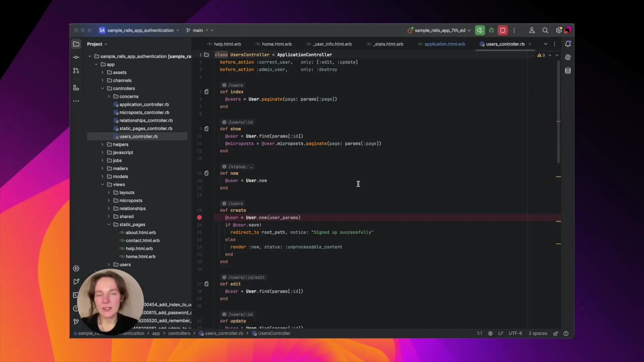Screen dimensions: 644x362
Task: Click the gutter icon next to def show
Action: coord(207,129)
